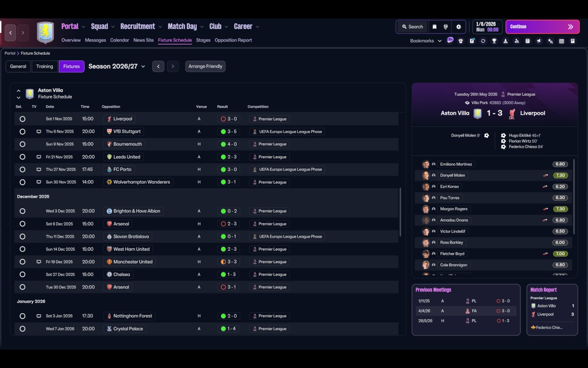The height and width of the screenshot is (368, 588).
Task: Click the fixture list vertical scrollbar
Action: [x=401, y=212]
